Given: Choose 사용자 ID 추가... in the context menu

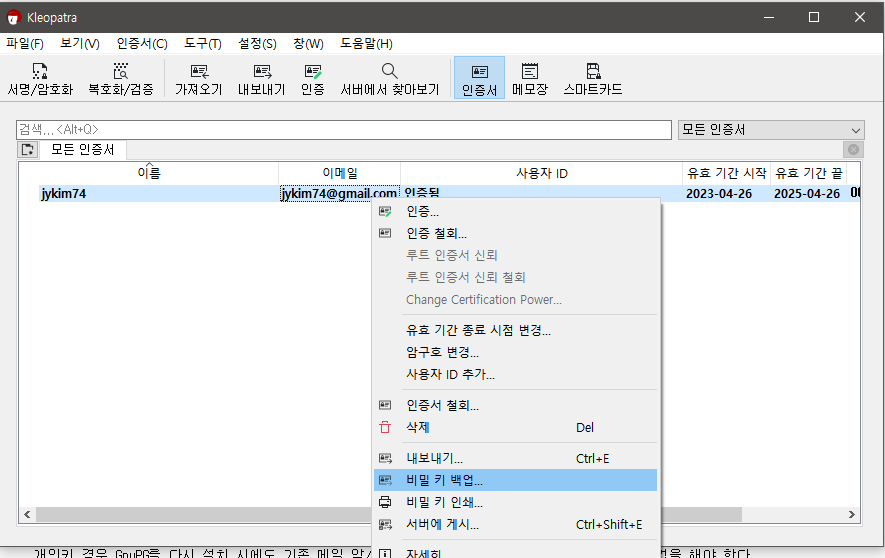Looking at the screenshot, I should tap(515, 374).
